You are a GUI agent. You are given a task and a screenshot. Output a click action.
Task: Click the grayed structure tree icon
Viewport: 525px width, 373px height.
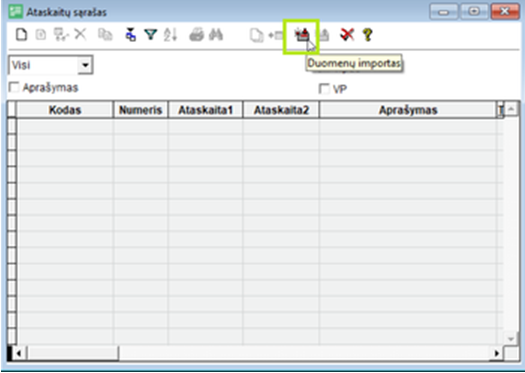tap(61, 34)
